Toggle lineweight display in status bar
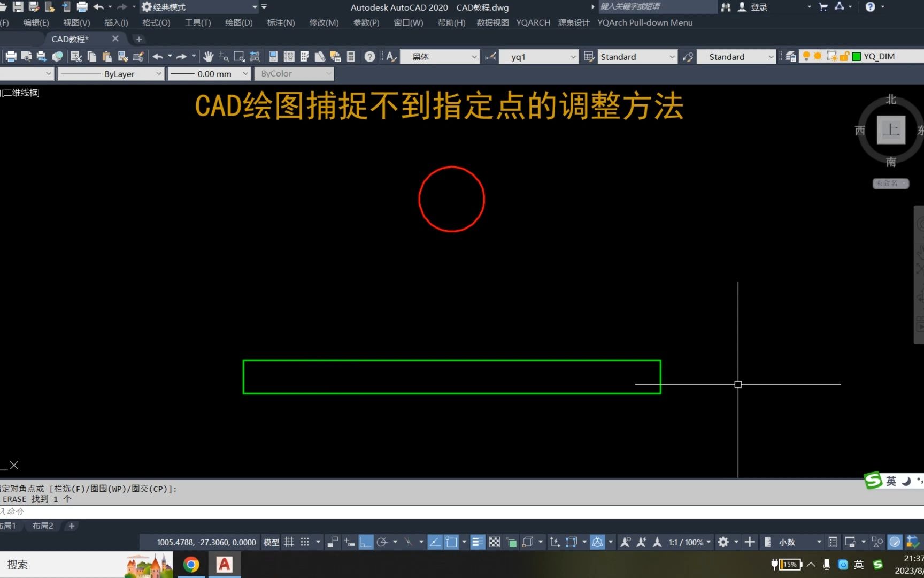924x578 pixels. pos(478,542)
